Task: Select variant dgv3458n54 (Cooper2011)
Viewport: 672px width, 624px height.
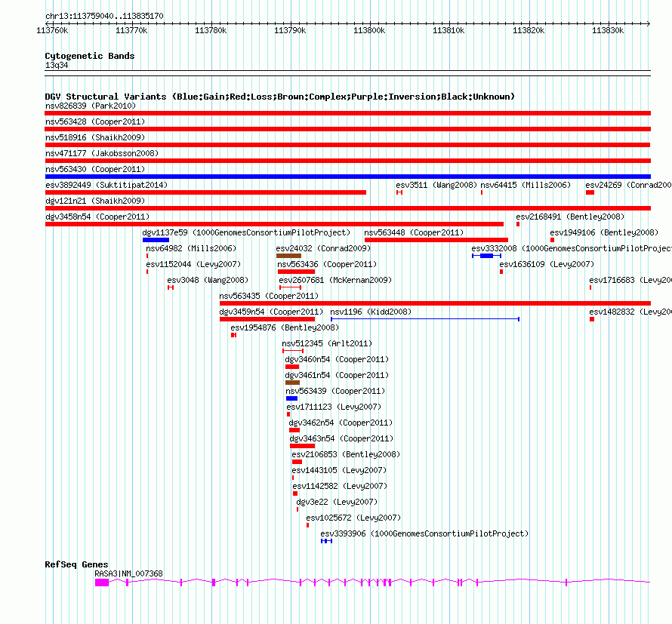Action: (97, 217)
